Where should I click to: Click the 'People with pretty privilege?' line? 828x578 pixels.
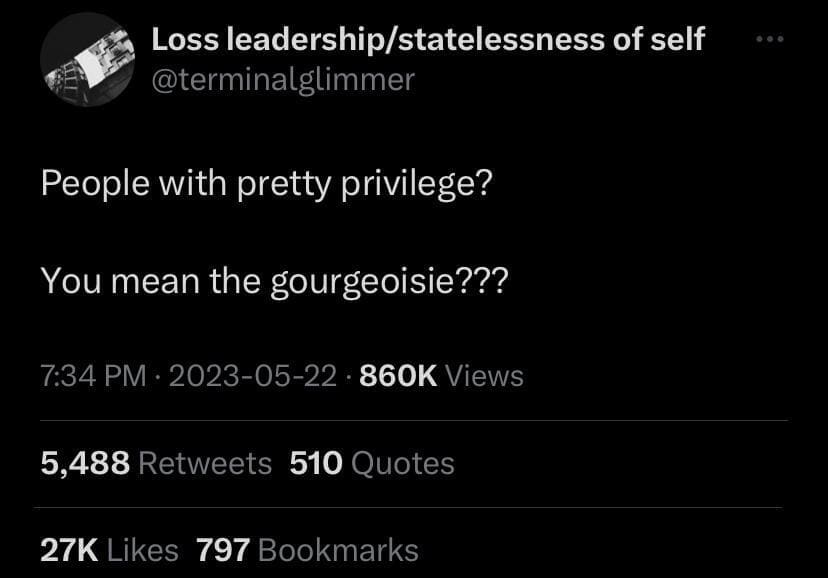click(265, 187)
